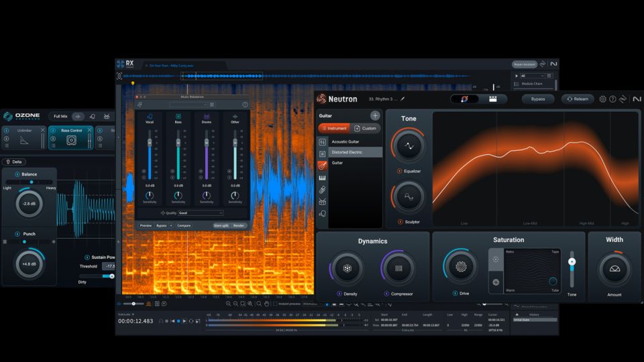Adjust the Ozone Balance Light-Heavy slider

click(29, 182)
